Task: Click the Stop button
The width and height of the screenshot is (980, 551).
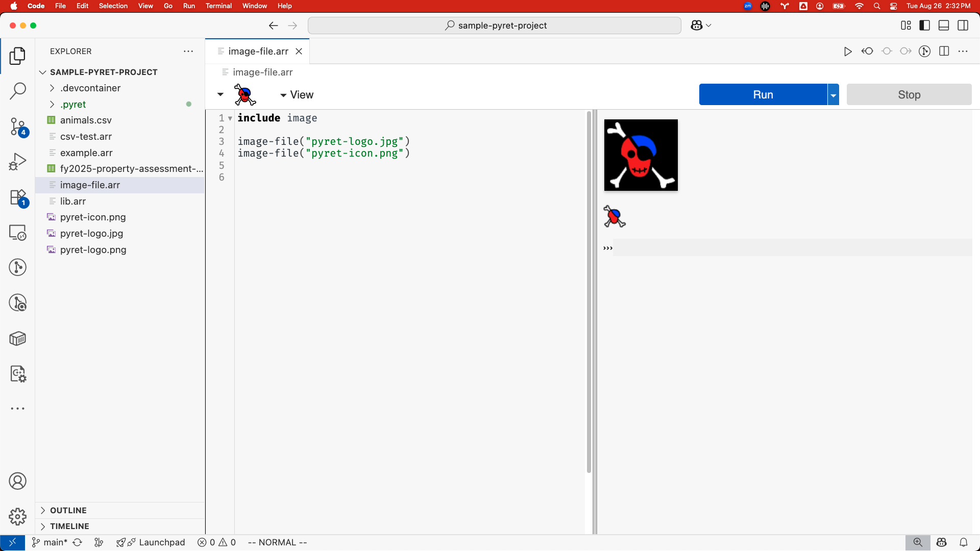Action: tap(909, 94)
